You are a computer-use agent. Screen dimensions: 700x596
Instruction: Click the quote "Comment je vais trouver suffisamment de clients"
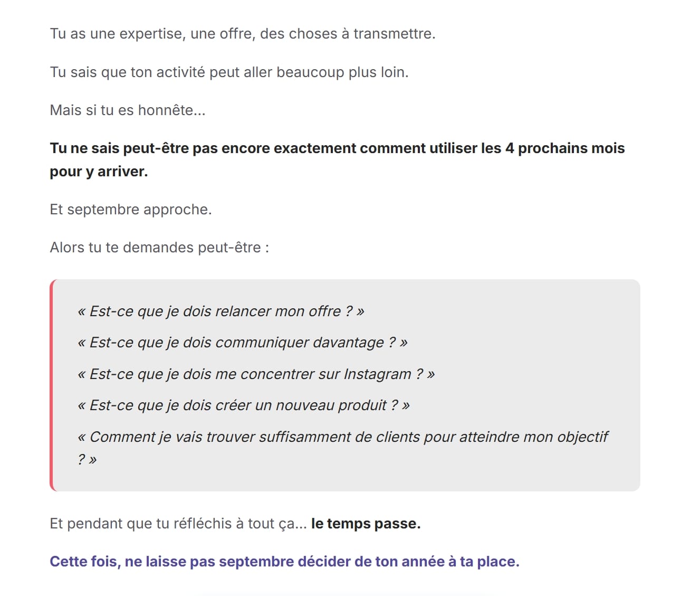[x=343, y=448]
